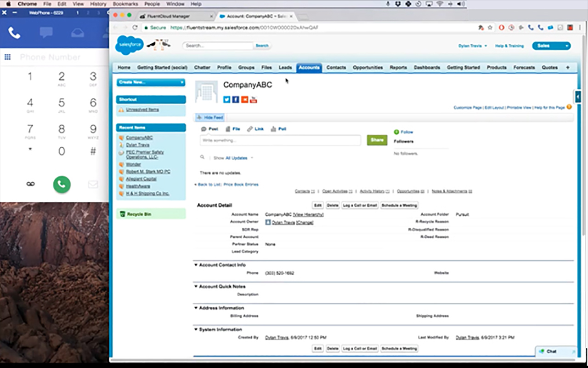Open the Leads tab
Screen dimensions: 588x368
click(285, 67)
